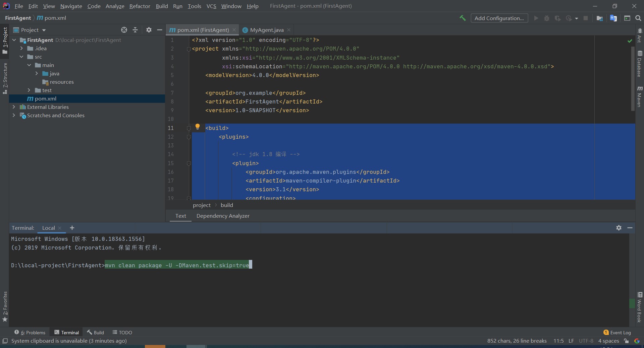Image resolution: width=644 pixels, height=348 pixels.
Task: Open the Build tool window button
Action: pos(96,332)
